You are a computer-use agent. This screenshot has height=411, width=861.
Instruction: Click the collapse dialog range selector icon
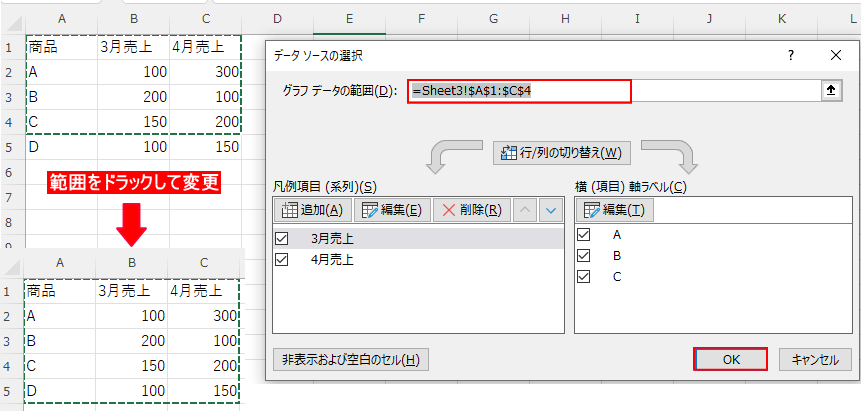[x=831, y=92]
